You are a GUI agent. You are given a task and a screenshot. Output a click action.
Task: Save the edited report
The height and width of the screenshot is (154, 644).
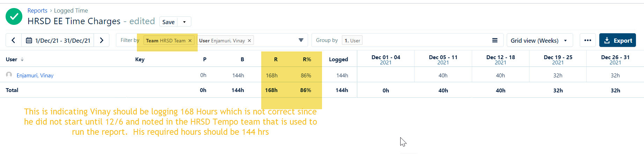(168, 22)
